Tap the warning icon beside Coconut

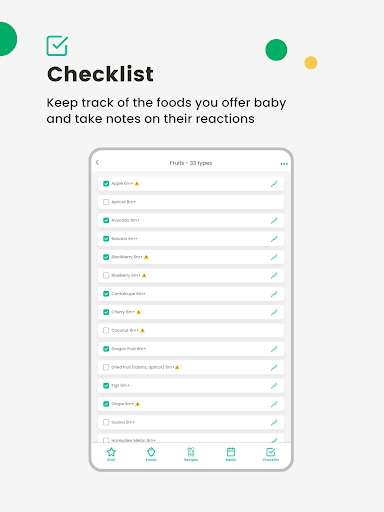click(142, 330)
